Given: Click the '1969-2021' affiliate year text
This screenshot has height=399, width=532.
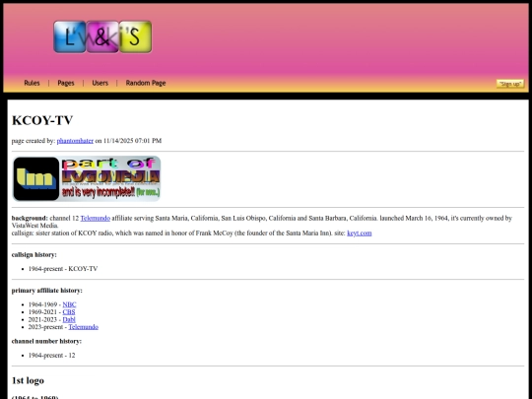Looking at the screenshot, I should (x=42, y=312).
